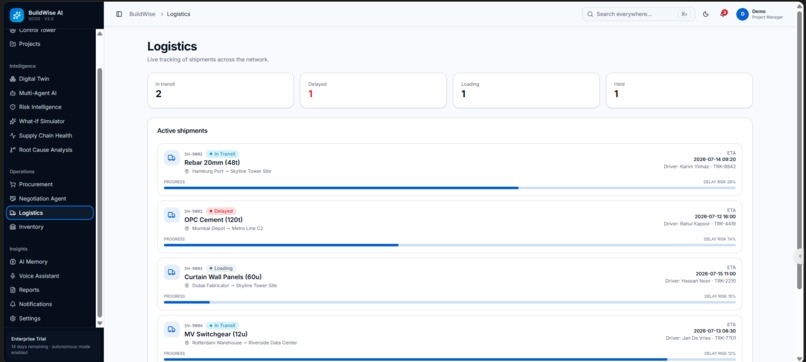
Task: Collapse the sidebar with the panel toggle icon
Action: pos(119,14)
